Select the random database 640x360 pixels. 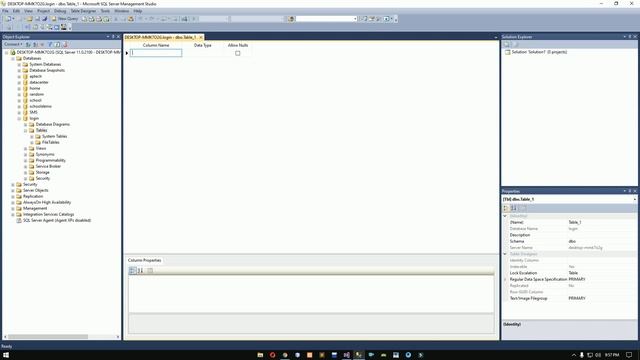coord(36,94)
